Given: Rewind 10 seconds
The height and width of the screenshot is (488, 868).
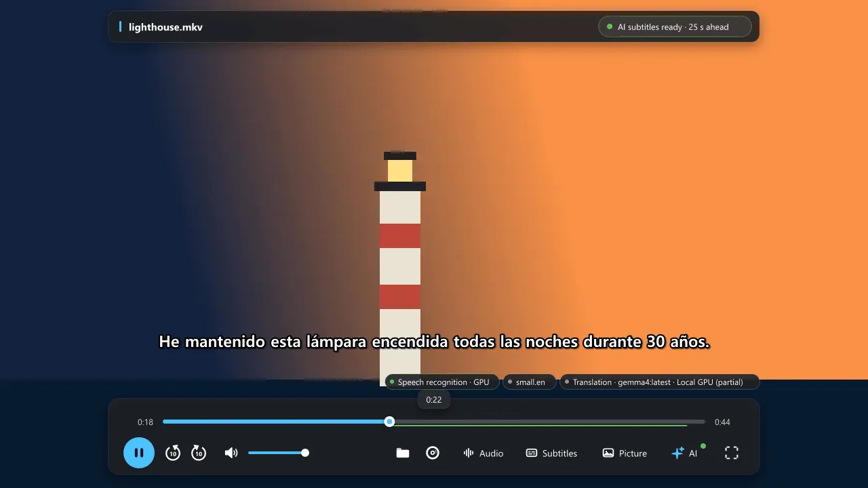Looking at the screenshot, I should [173, 453].
